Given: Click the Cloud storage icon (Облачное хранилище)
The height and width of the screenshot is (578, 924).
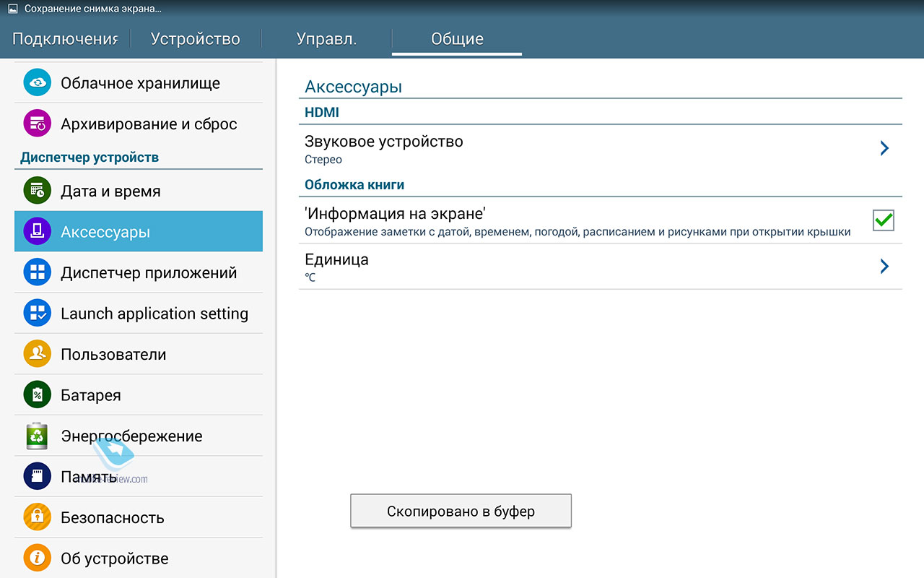Looking at the screenshot, I should pos(37,83).
